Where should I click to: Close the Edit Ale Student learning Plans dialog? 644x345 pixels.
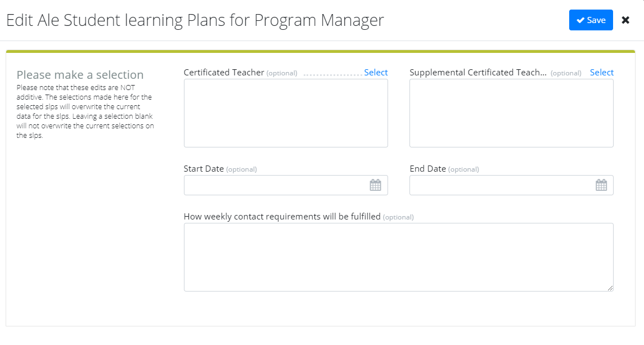[625, 20]
